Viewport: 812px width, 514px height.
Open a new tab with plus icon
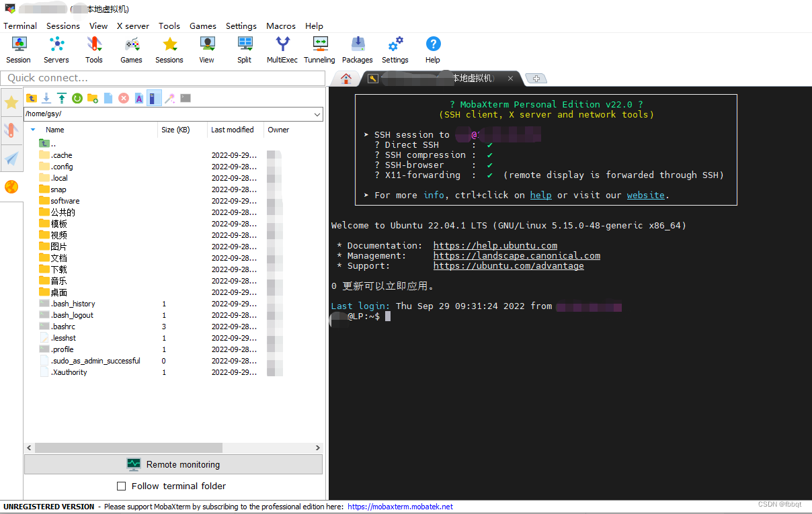pos(536,79)
